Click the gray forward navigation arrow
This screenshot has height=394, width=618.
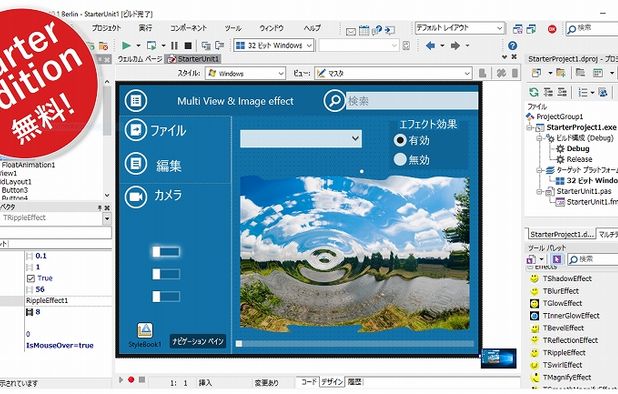coord(455,46)
